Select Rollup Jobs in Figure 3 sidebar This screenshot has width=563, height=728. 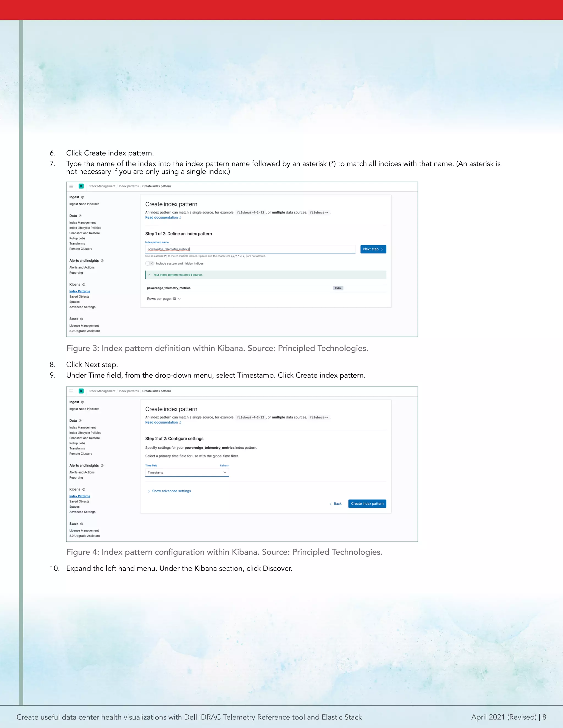(77, 238)
